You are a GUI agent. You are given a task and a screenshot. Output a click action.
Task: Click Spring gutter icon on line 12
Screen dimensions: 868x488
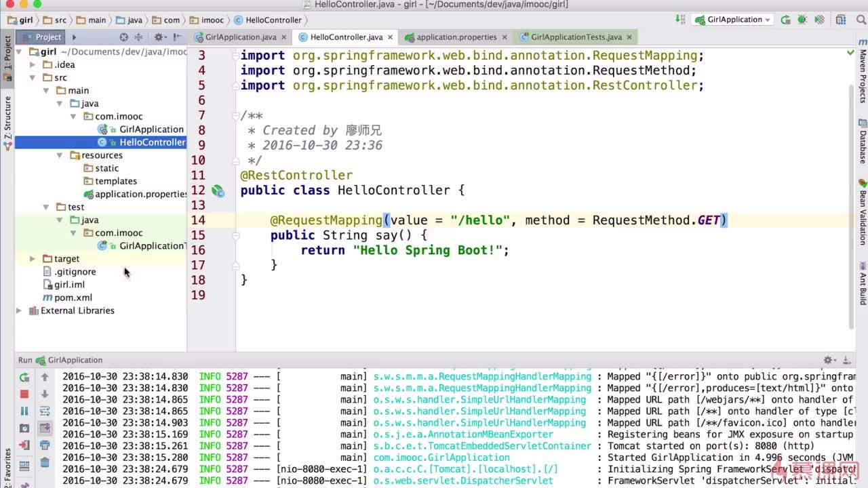(x=218, y=190)
